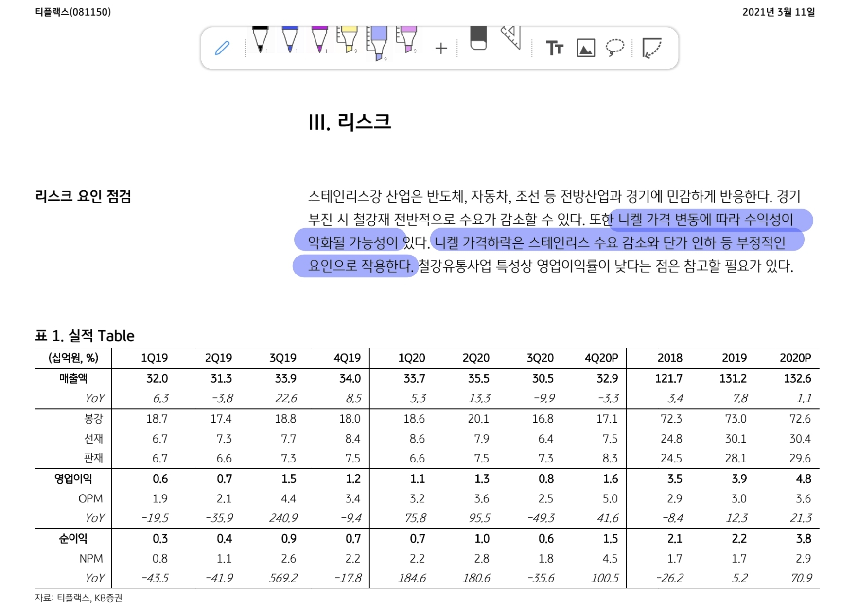The image size is (841, 616).
Task: Click the source note '자료: 티플랙스, KB증권'
Action: (x=79, y=598)
